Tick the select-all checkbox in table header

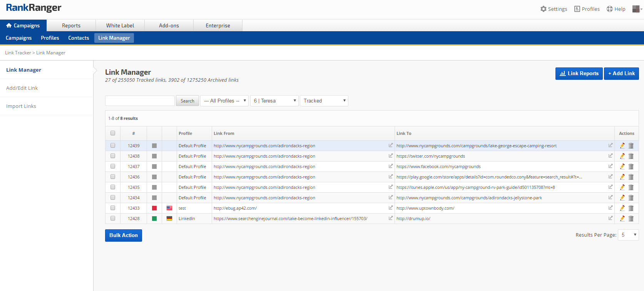[113, 133]
